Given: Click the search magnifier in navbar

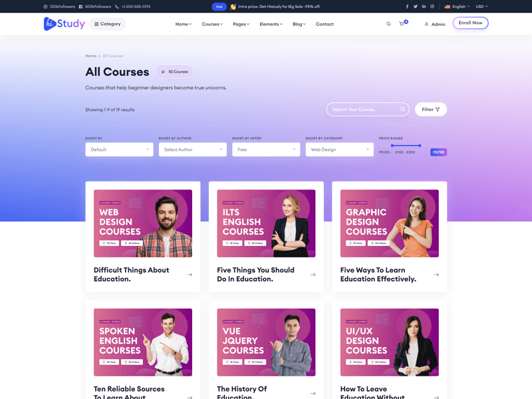Looking at the screenshot, I should point(388,24).
